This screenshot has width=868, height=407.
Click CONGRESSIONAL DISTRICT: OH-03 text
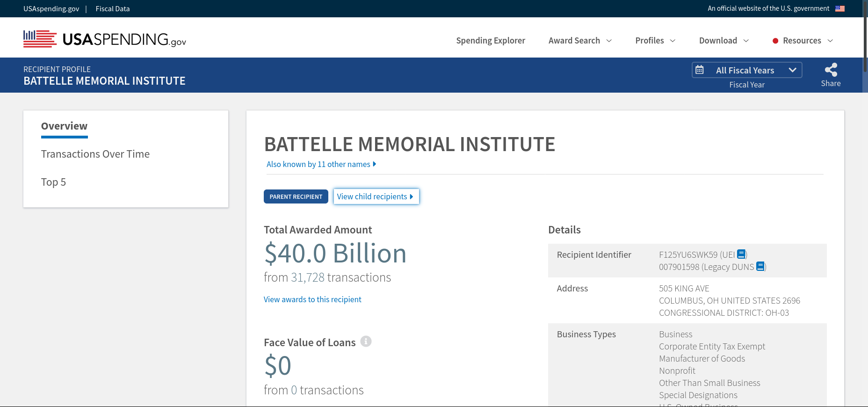click(x=724, y=313)
